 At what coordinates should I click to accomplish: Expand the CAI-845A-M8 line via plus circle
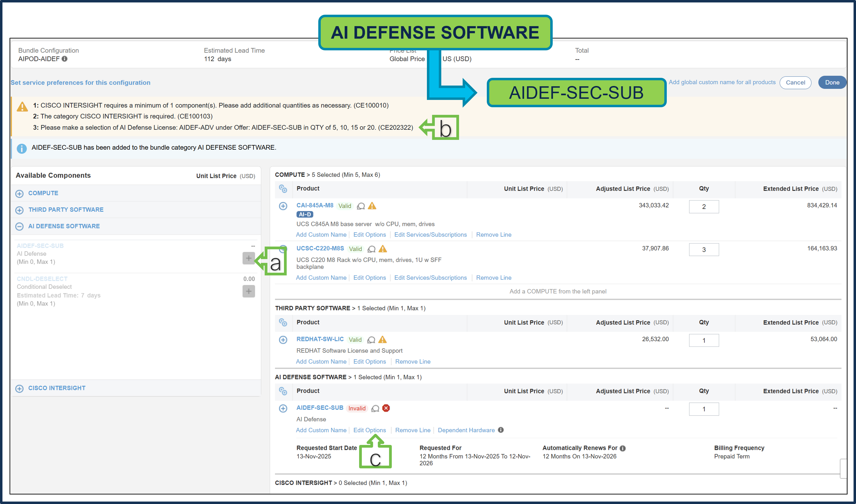(x=283, y=206)
